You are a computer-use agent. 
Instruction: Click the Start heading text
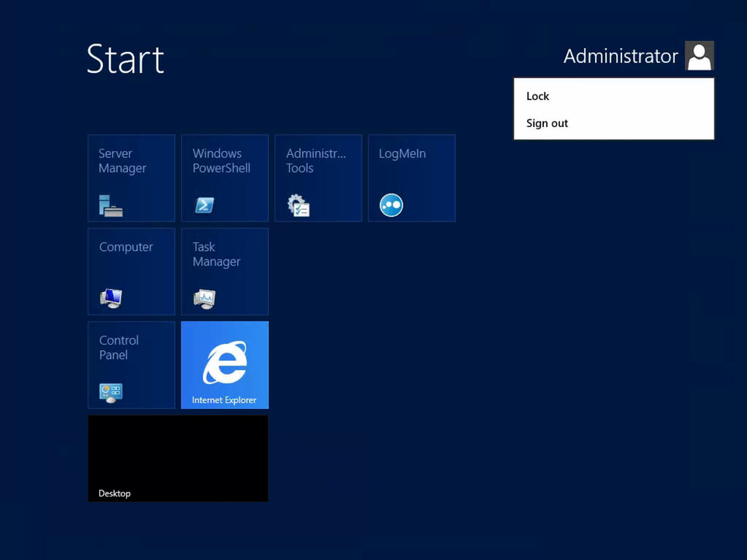pos(126,60)
